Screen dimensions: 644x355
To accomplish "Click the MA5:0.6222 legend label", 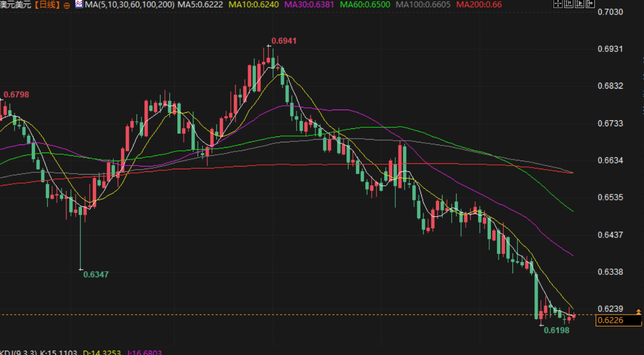I will point(200,4).
